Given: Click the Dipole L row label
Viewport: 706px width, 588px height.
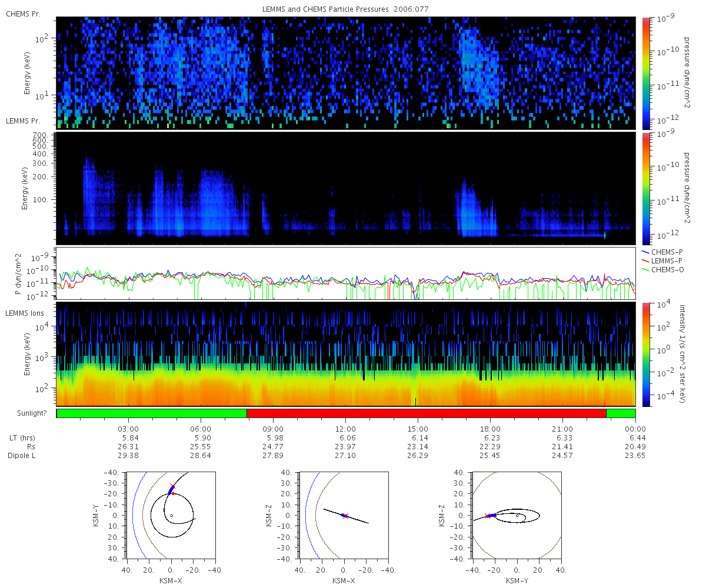Looking at the screenshot, I should 22,456.
